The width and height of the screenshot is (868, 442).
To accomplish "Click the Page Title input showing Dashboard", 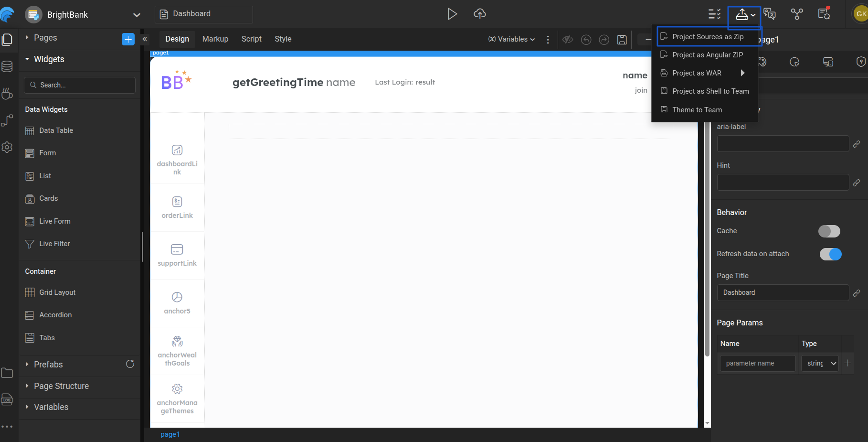I will click(x=783, y=292).
